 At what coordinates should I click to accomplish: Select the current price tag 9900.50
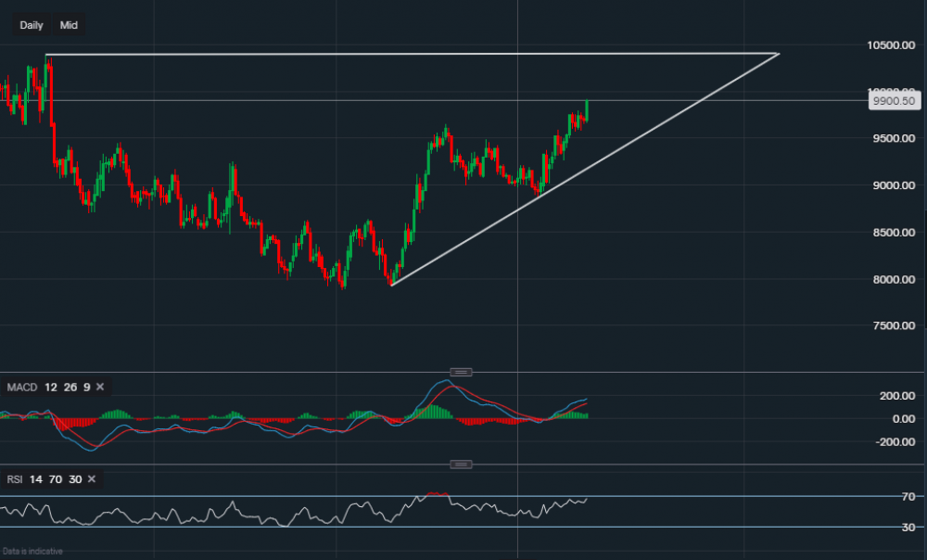coord(894,101)
